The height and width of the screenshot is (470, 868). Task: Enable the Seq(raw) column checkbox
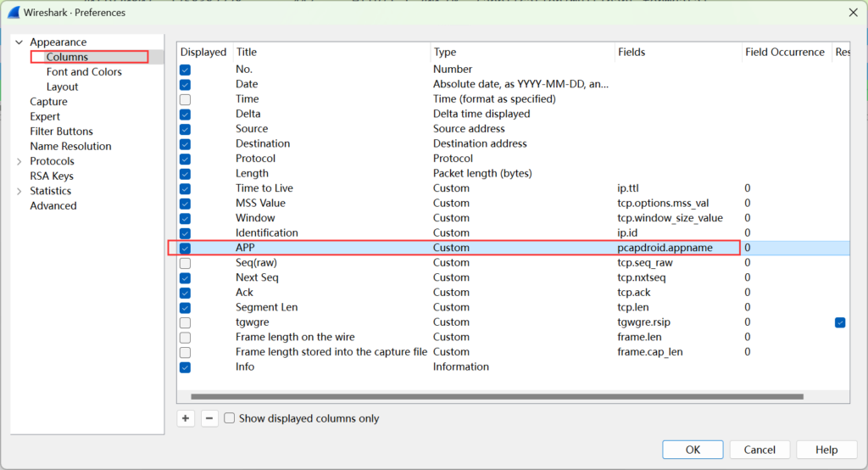pos(186,263)
